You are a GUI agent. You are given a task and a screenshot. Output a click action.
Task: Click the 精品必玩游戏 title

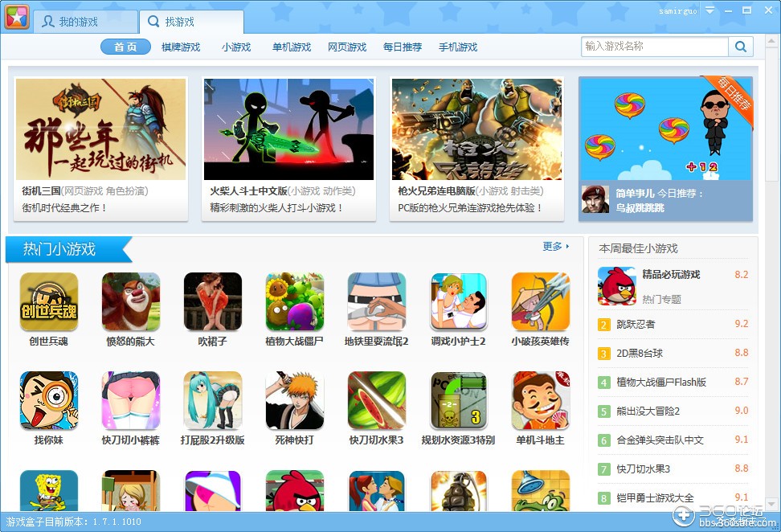671,275
